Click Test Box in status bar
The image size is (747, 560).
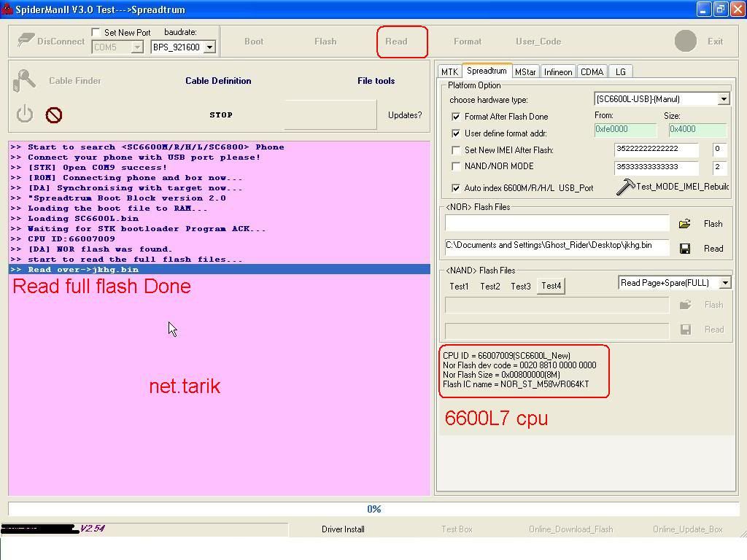tap(457, 529)
